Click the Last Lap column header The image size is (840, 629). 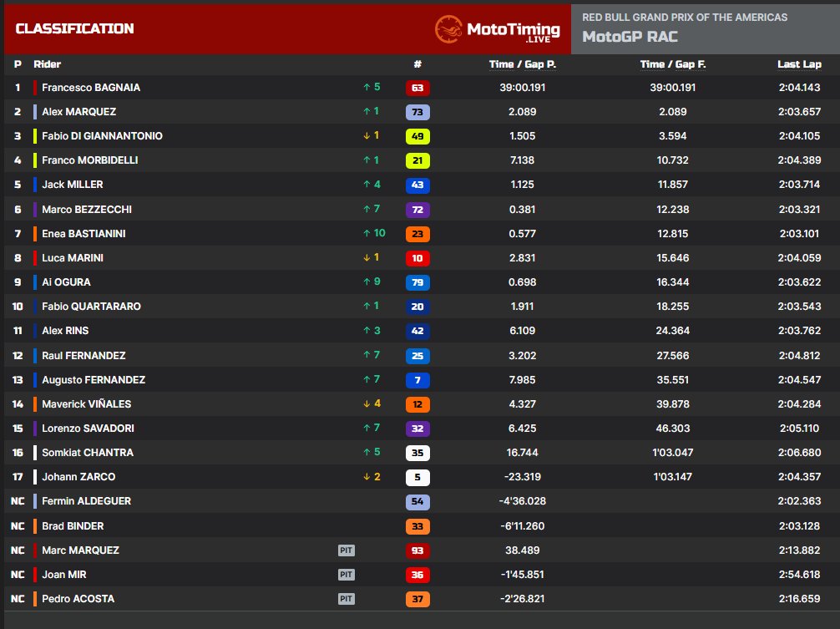(x=799, y=64)
